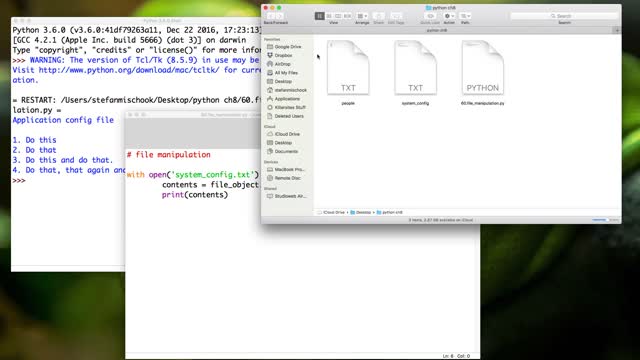Click the editor window title bar
640x360 pixels.
point(193,115)
